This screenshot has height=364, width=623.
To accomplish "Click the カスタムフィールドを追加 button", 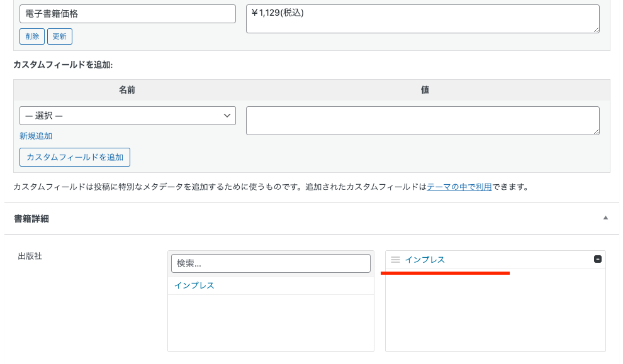I will point(75,157).
